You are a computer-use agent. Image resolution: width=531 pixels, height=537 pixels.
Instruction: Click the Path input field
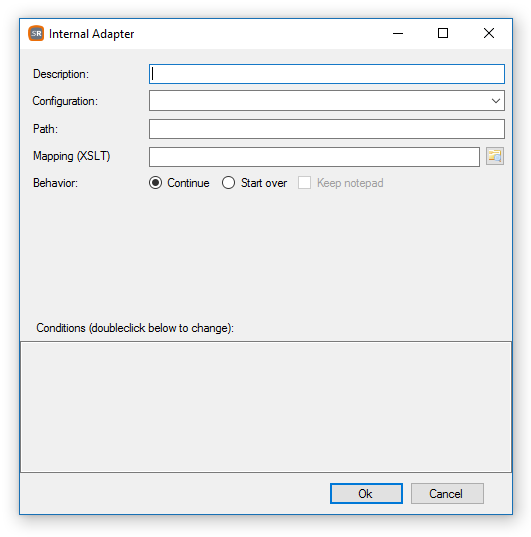click(x=326, y=129)
